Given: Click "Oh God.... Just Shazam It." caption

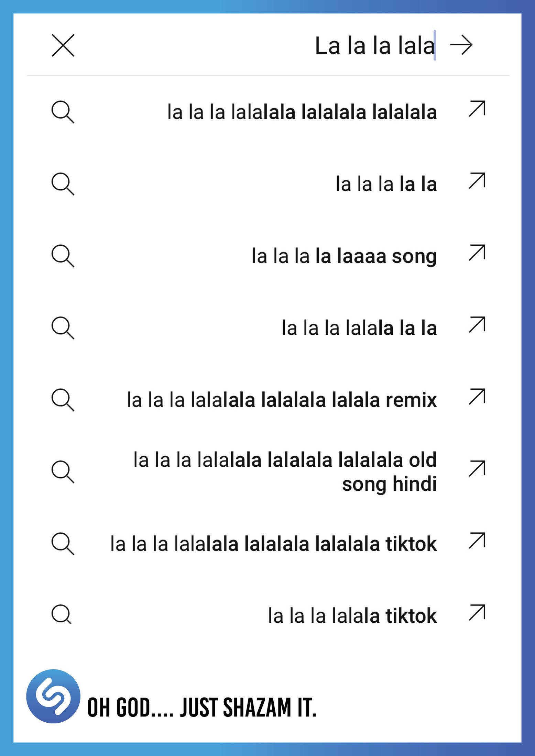Looking at the screenshot, I should point(201,707).
